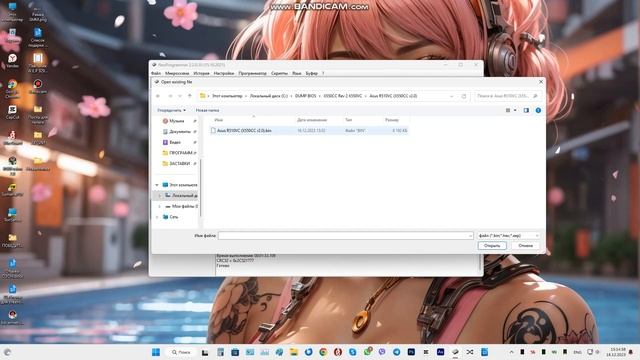Screen dimensions: 640x360
Task: Open the 'Буфер' menu
Action: pyautogui.click(x=311, y=73)
